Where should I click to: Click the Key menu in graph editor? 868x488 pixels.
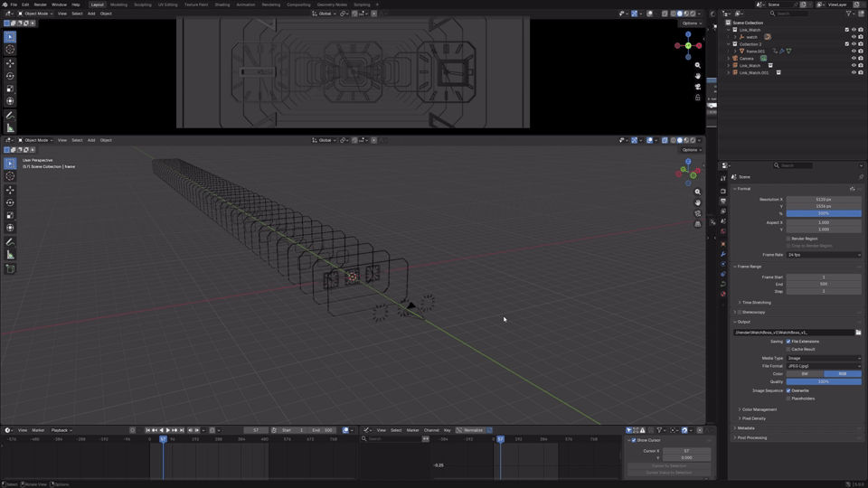(448, 430)
